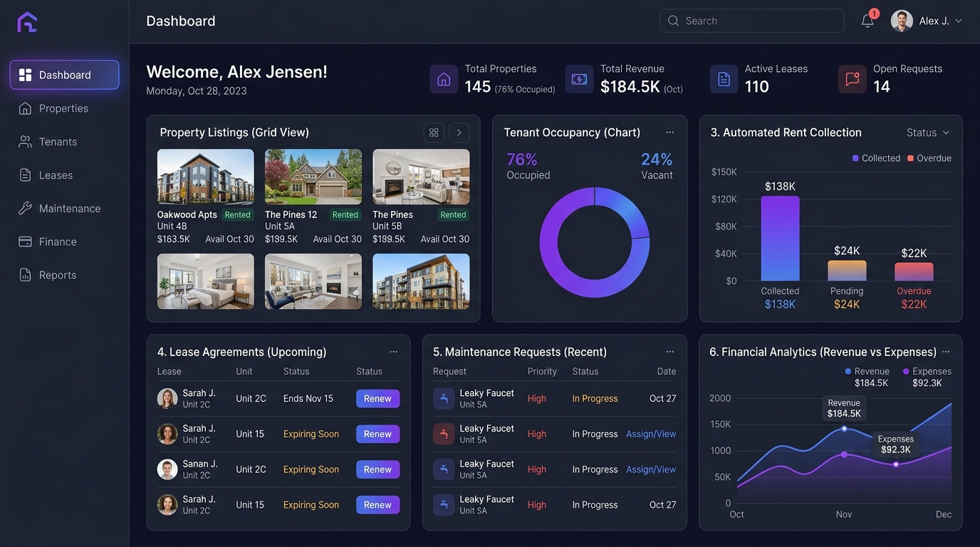
Task: Click the red leaky faucet request icon
Action: click(444, 434)
